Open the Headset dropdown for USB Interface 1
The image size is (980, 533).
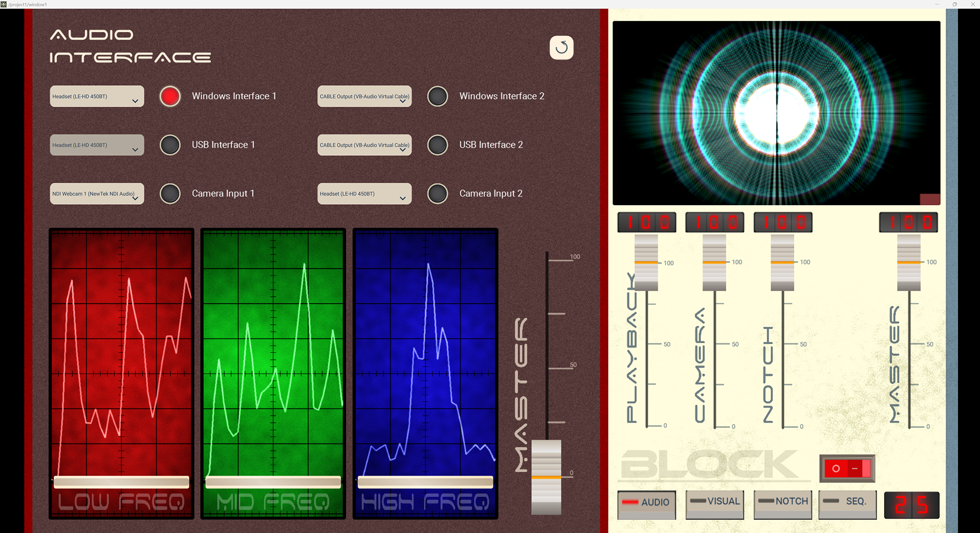96,145
